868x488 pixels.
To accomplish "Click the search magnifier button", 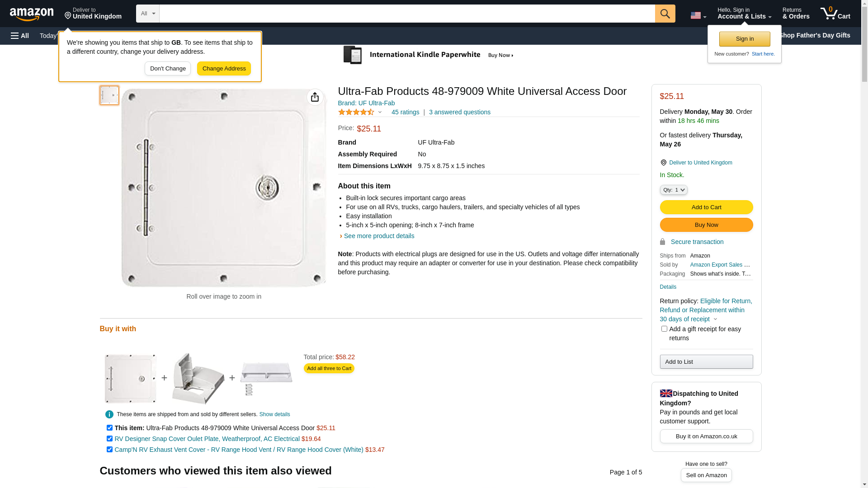I will 665,14.
